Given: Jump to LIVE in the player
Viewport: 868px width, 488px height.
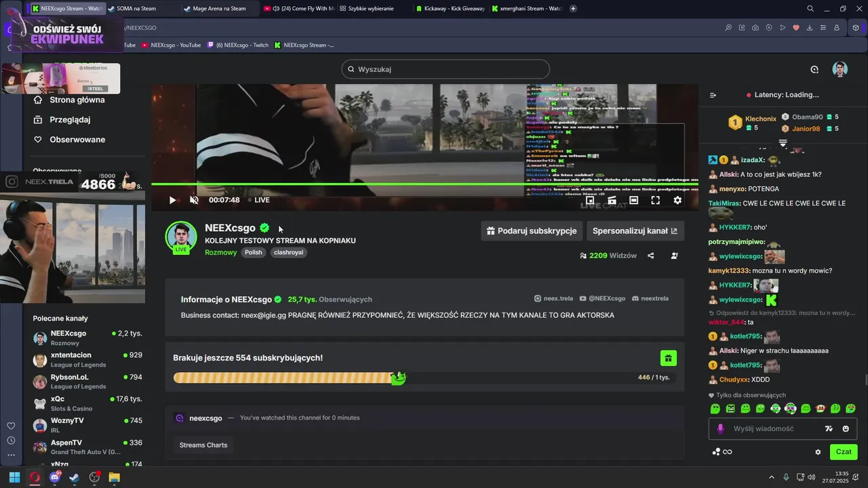Looking at the screenshot, I should (262, 200).
